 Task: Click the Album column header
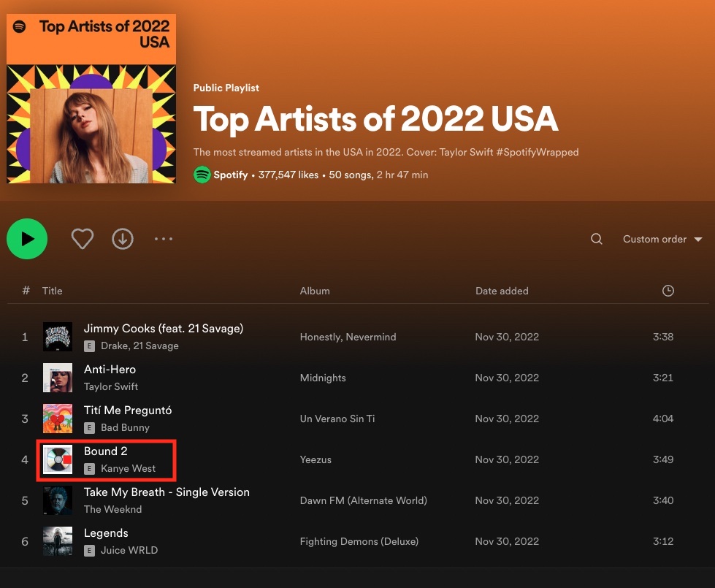(315, 291)
